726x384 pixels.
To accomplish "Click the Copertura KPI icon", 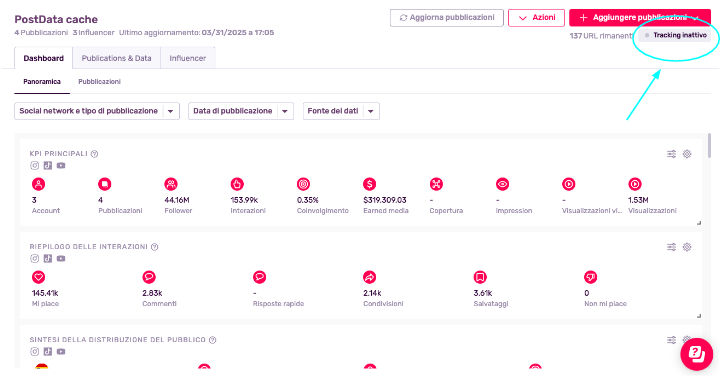I will [436, 184].
